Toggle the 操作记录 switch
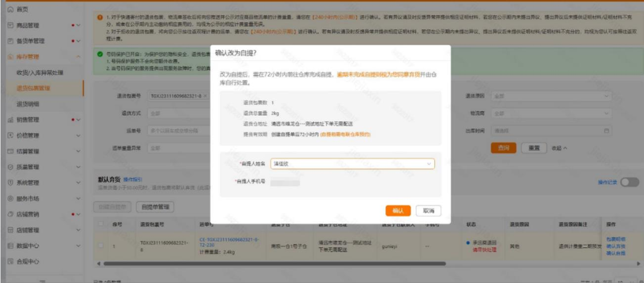 629,182
